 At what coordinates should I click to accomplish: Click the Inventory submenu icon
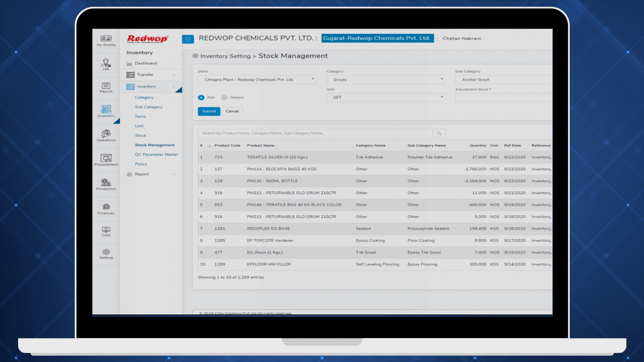point(130,87)
